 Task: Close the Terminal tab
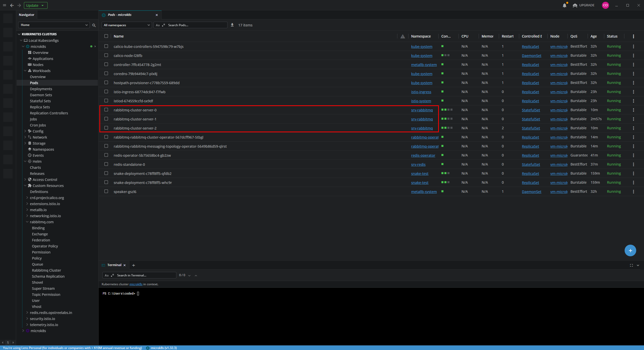point(125,265)
